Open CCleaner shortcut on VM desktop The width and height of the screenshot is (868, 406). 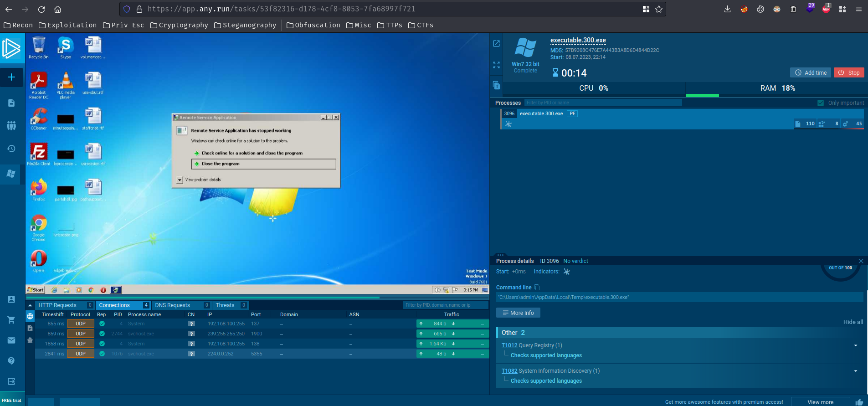point(39,119)
